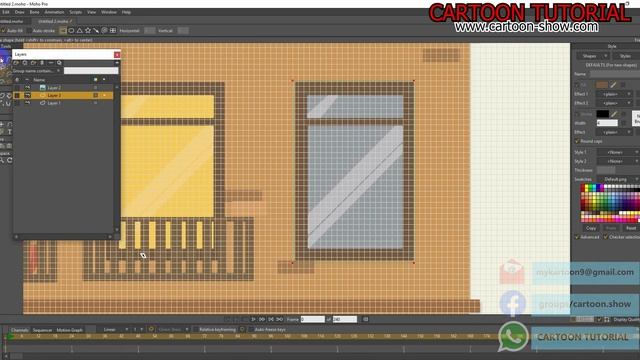
Task: Toggle the Checker selection checkbox
Action: [606, 237]
